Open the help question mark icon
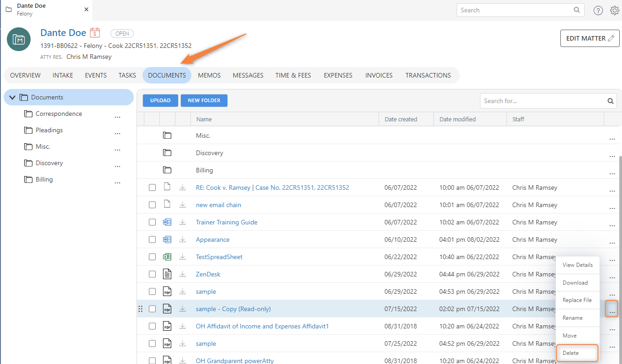The image size is (622, 364). tap(598, 10)
